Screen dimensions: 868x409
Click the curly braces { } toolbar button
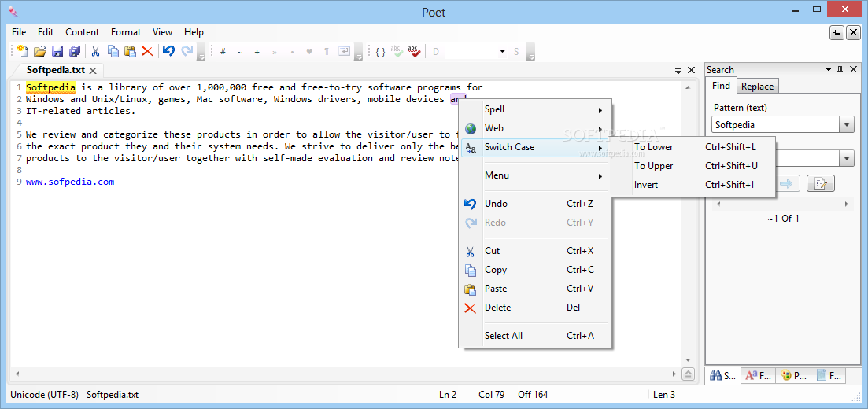pos(380,51)
